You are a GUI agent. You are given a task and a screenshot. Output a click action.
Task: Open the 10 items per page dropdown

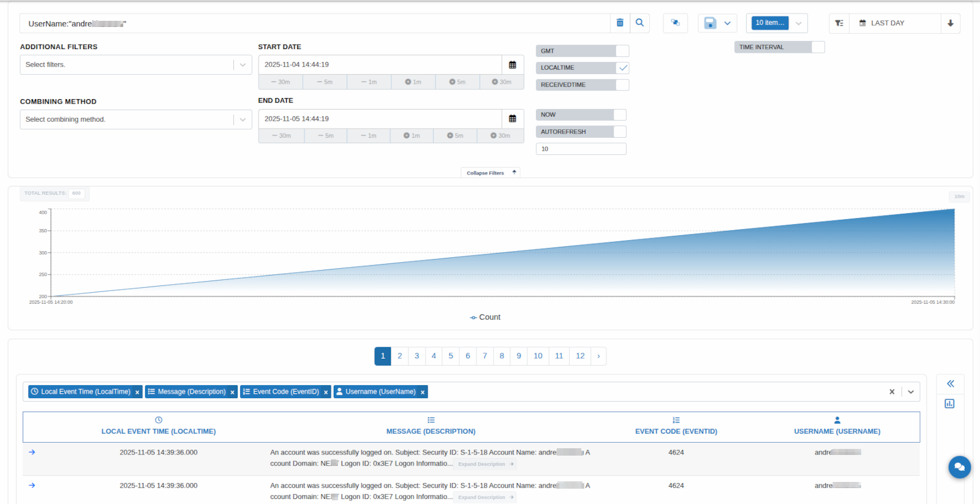click(777, 23)
